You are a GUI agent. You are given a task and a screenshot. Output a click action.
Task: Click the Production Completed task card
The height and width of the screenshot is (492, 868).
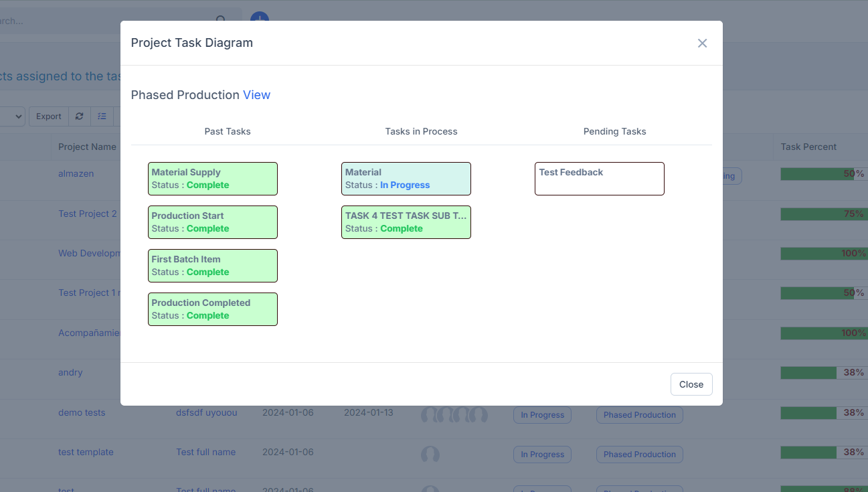[x=212, y=309]
